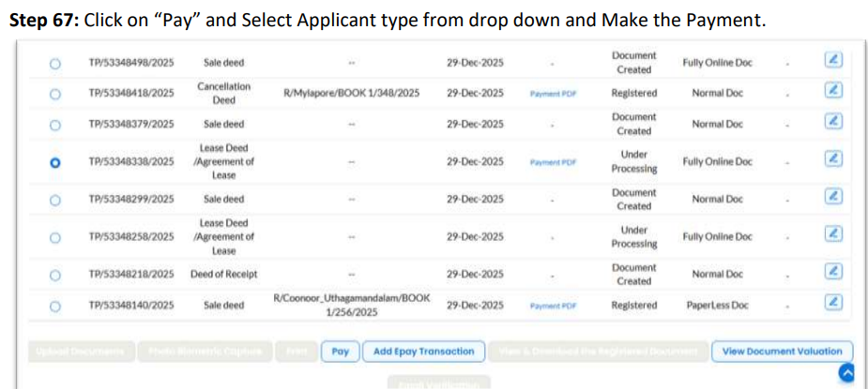Open edit icon for TP/53348418/2025 Cancellation Deed
868x389 pixels.
833,90
